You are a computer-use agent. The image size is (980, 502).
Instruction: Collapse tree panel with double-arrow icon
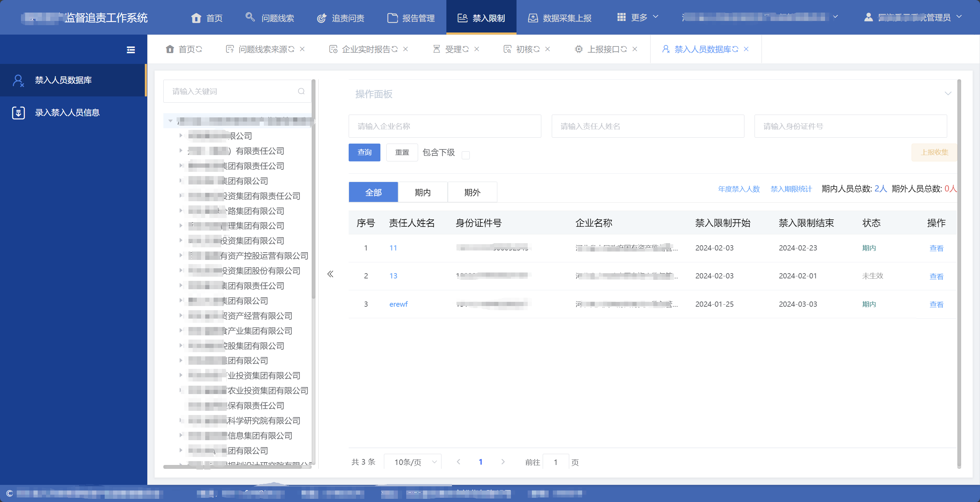coord(330,274)
